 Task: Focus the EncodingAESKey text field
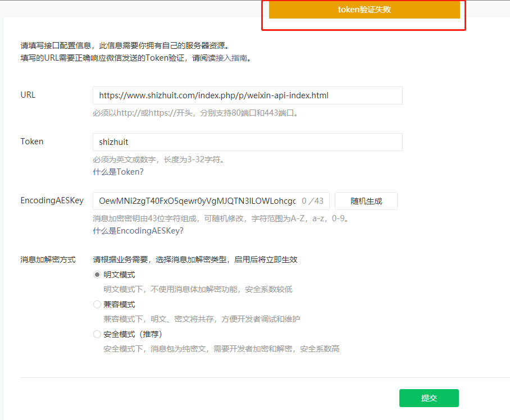197,201
